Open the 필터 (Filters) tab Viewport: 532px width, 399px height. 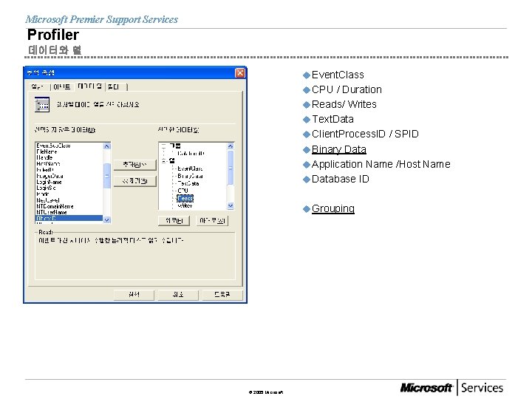click(x=116, y=87)
